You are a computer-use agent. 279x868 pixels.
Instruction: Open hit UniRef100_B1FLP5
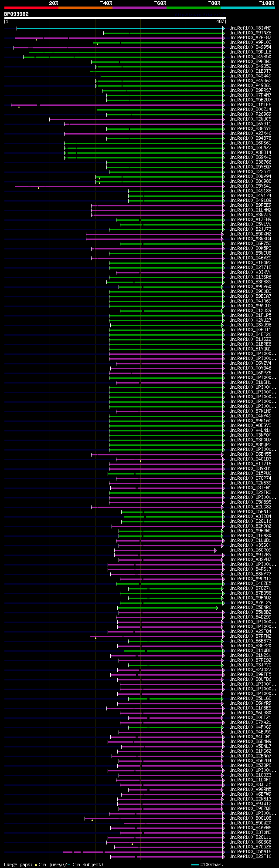tap(250, 316)
